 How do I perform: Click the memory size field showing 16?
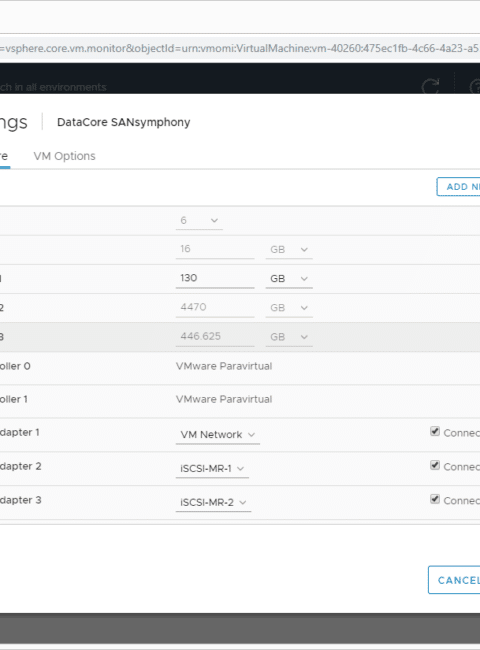(215, 249)
